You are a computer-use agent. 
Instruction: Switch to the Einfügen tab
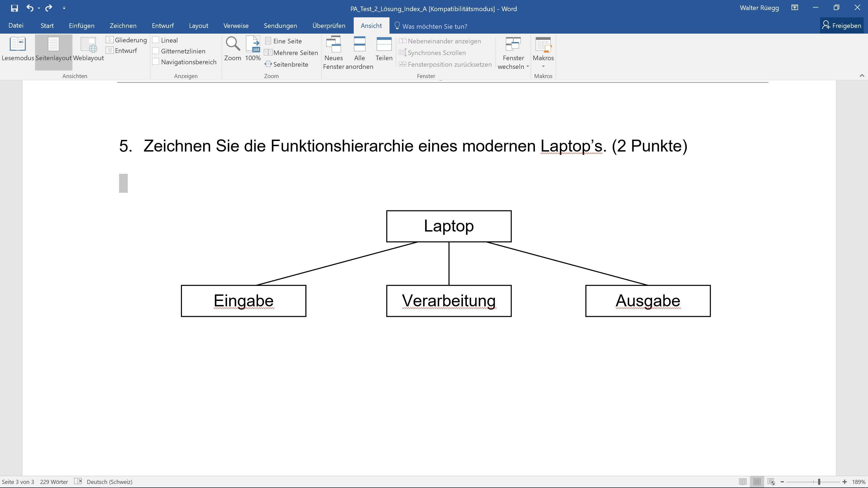point(82,25)
